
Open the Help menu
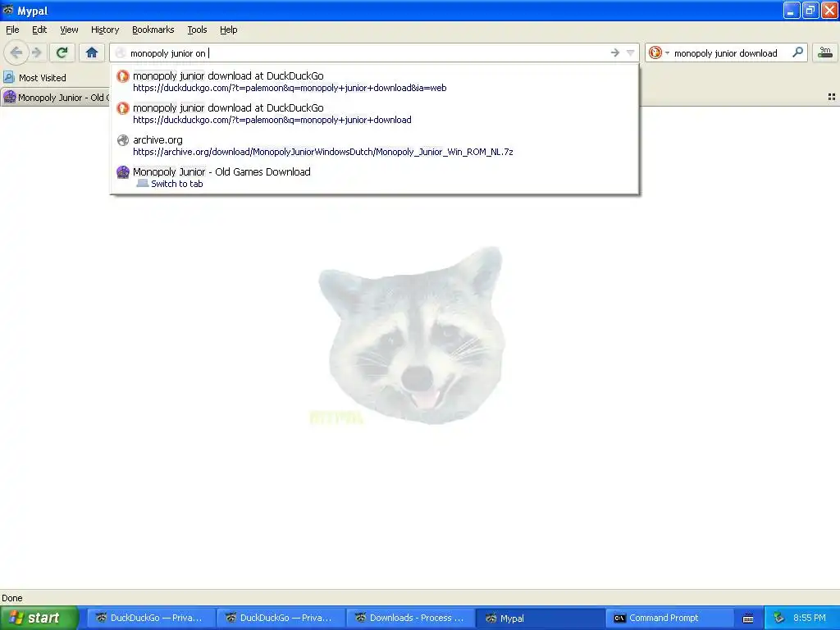(228, 30)
